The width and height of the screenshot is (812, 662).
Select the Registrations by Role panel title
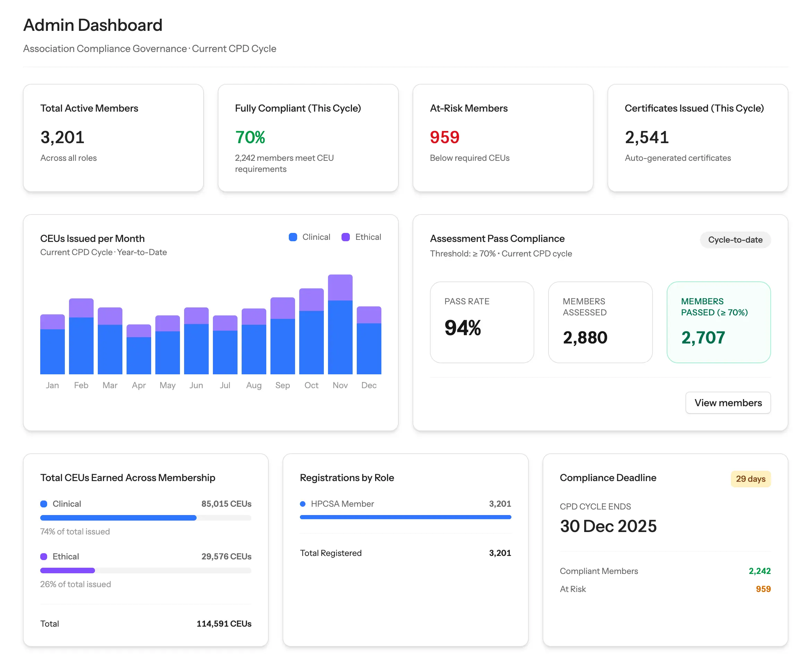pos(347,478)
